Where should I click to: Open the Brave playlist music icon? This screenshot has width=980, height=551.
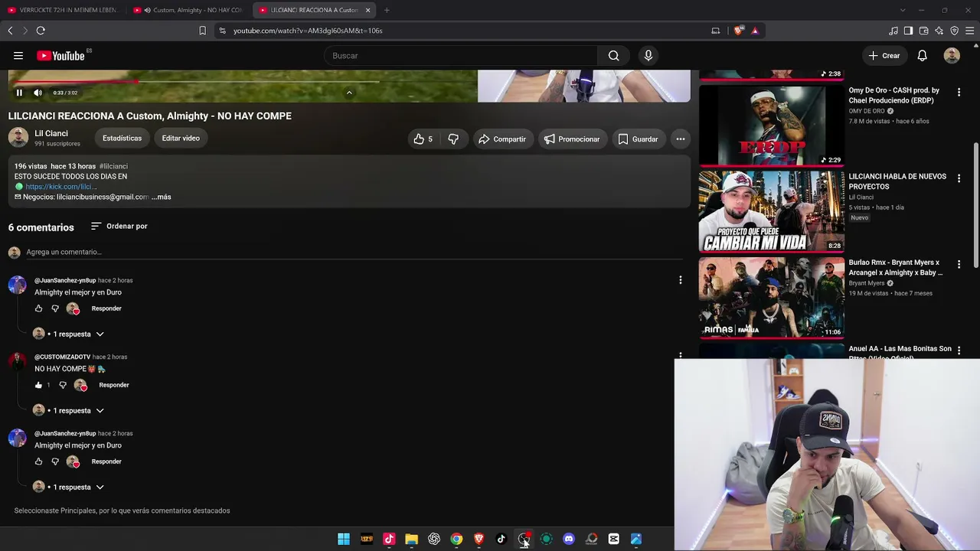[893, 31]
